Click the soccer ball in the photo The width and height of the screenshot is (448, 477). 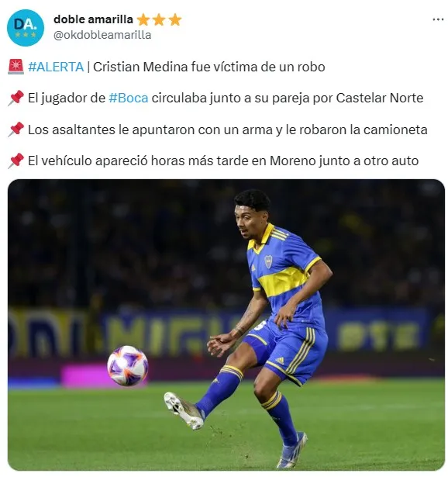(128, 365)
